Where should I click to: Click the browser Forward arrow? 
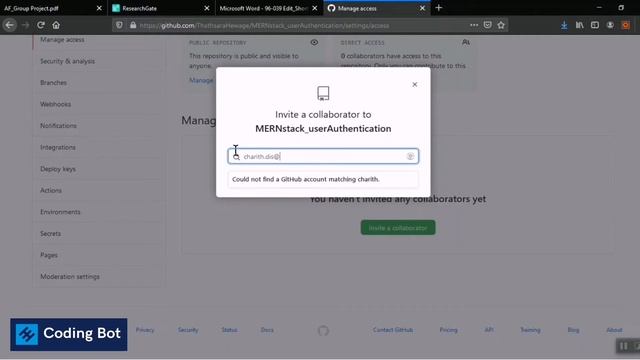pyautogui.click(x=25, y=25)
